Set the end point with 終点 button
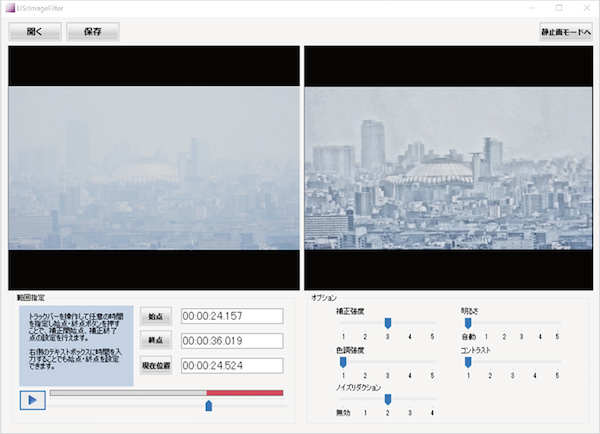600x434 pixels. (x=155, y=341)
